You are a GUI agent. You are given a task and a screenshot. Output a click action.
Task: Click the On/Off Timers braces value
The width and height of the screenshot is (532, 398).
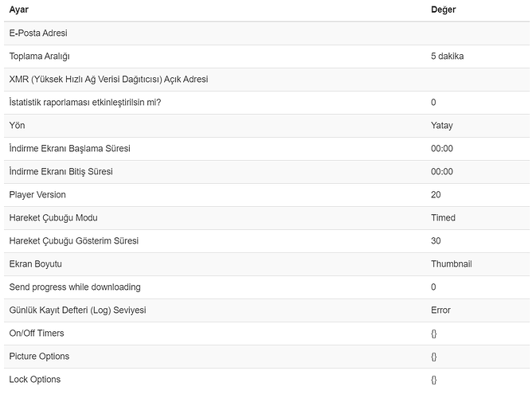[433, 334]
